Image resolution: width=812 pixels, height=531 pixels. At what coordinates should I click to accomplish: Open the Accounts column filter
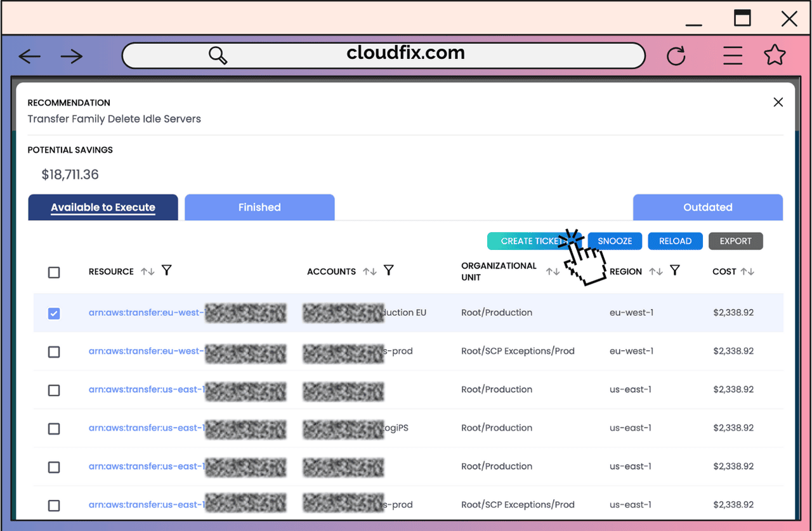click(x=389, y=271)
